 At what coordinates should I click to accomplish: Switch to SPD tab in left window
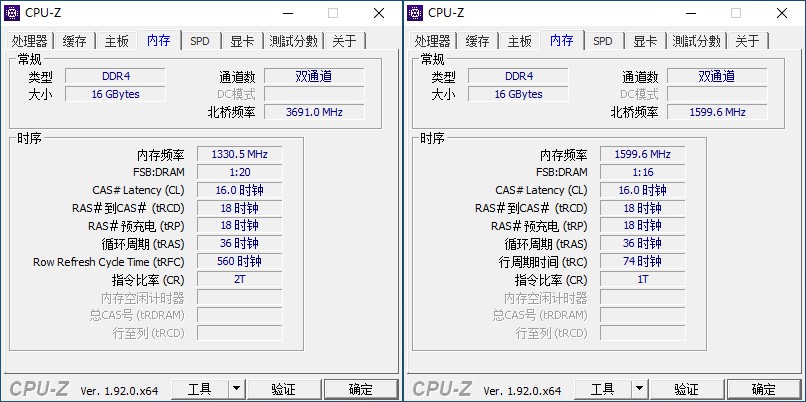click(x=200, y=41)
